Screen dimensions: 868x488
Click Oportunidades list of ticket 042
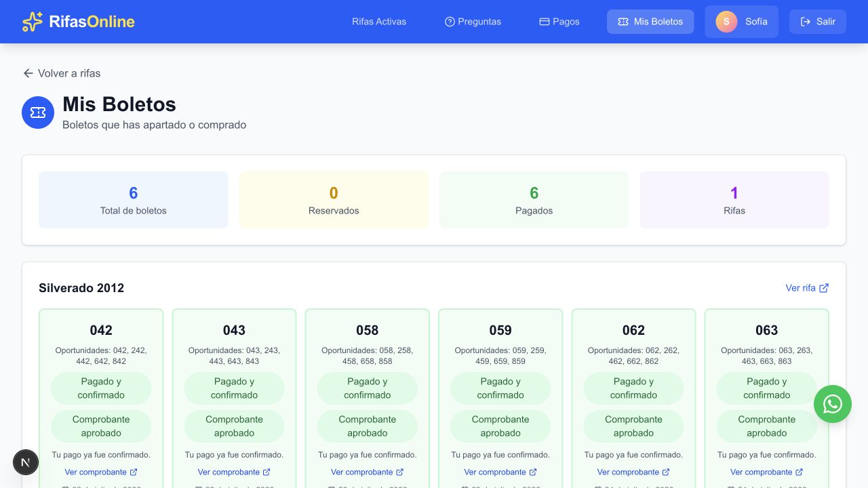[x=101, y=356]
